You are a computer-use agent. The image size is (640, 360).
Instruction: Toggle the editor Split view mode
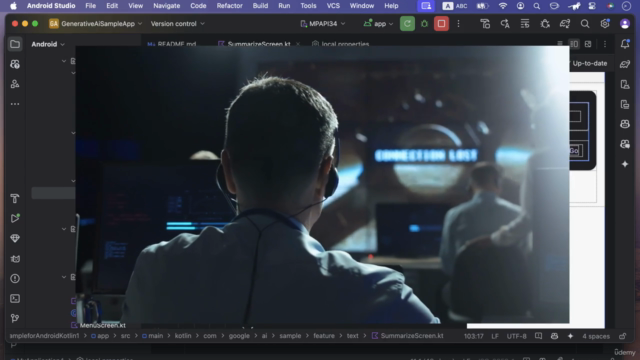coord(574,44)
